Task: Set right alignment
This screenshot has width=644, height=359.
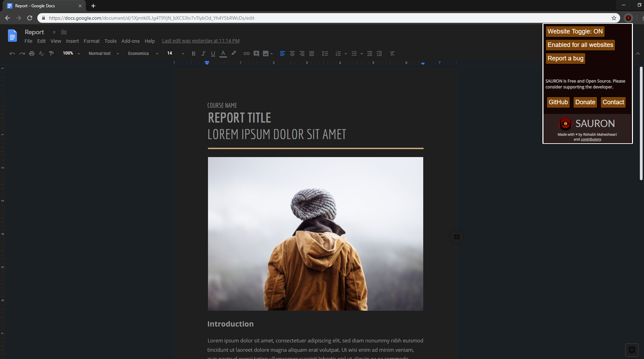Action: (x=302, y=54)
